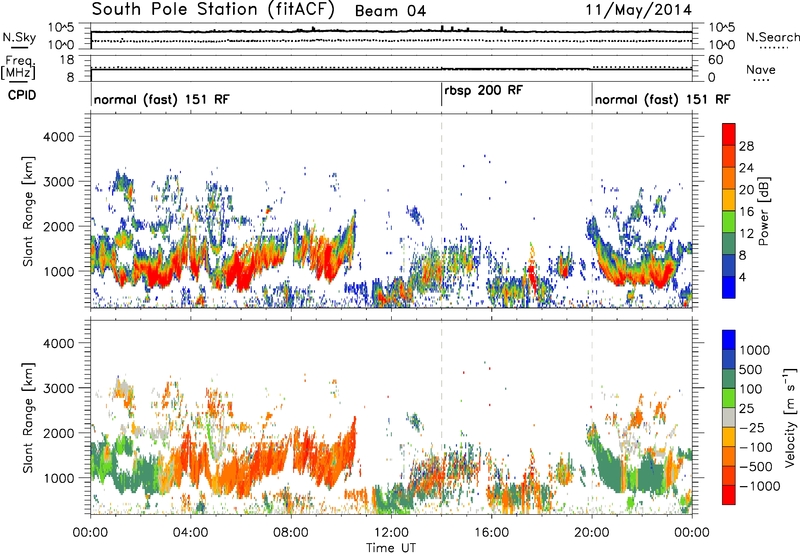Click Slant Range [km] label of velocity panel
The width and height of the screenshot is (800, 554).
(x=28, y=417)
